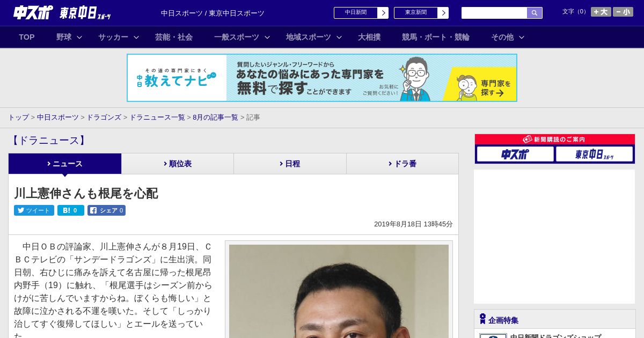Increase font size with 大 button

pyautogui.click(x=601, y=12)
